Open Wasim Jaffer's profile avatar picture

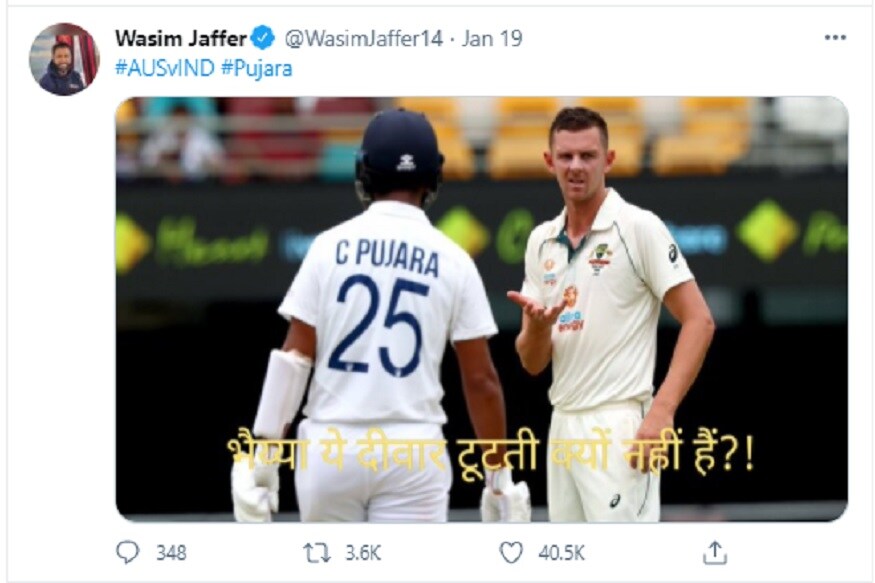(x=64, y=59)
